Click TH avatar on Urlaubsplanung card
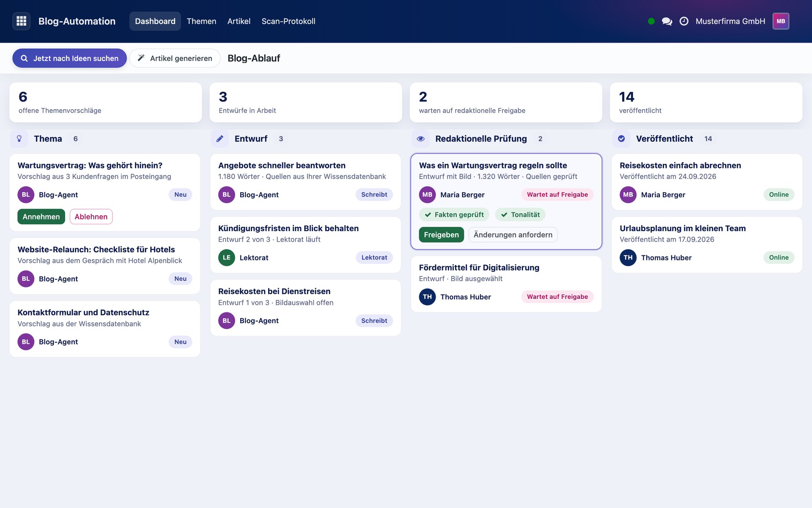The height and width of the screenshot is (508, 812). coord(628,257)
